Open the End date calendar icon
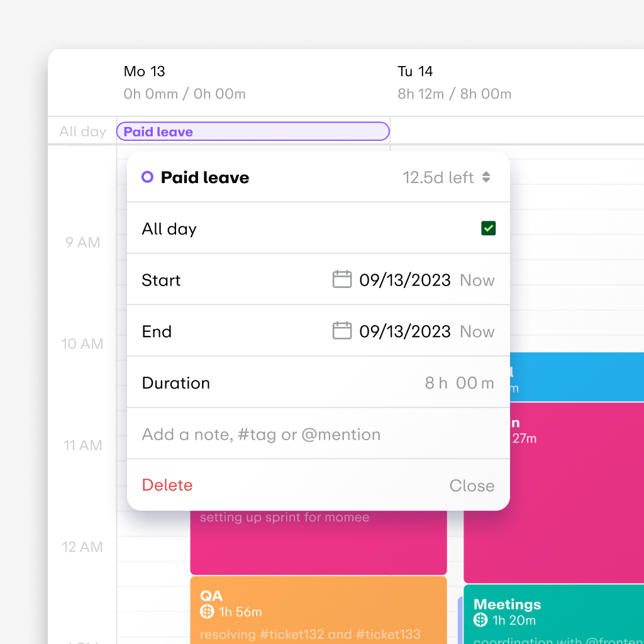The width and height of the screenshot is (644, 644). [341, 331]
